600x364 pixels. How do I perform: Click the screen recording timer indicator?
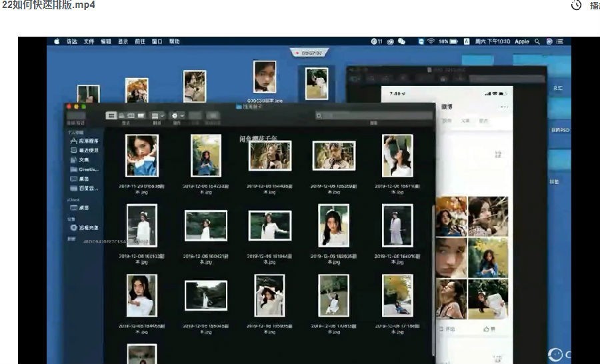pyautogui.click(x=309, y=53)
